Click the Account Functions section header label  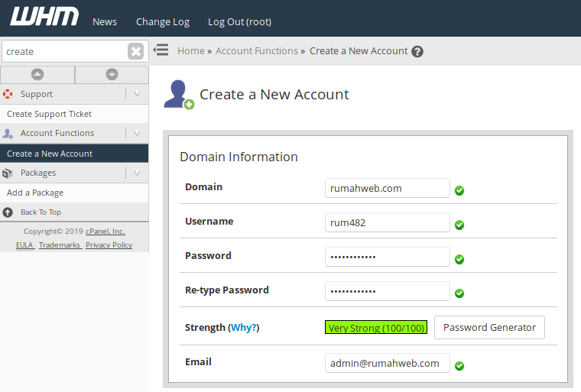click(57, 133)
